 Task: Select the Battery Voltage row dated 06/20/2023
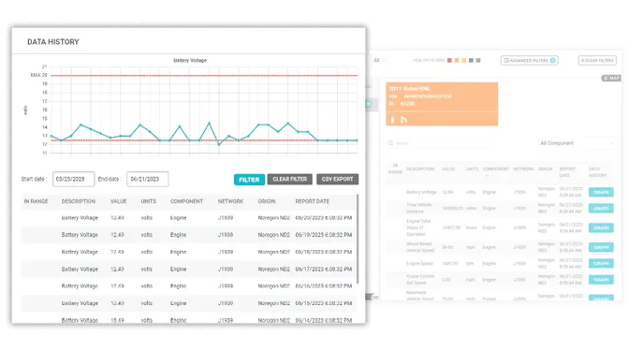tap(189, 218)
